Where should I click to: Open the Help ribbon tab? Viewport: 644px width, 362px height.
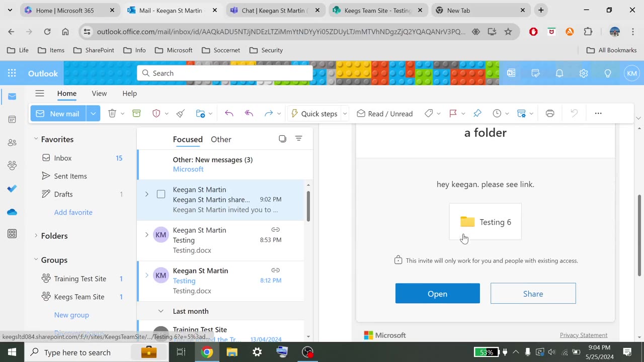point(129,94)
